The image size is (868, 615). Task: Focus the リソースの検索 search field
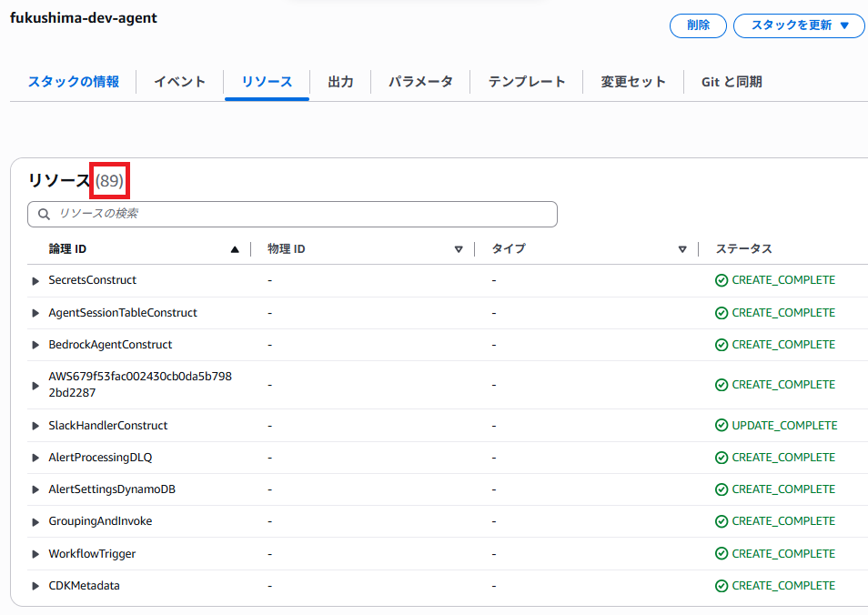(x=292, y=214)
